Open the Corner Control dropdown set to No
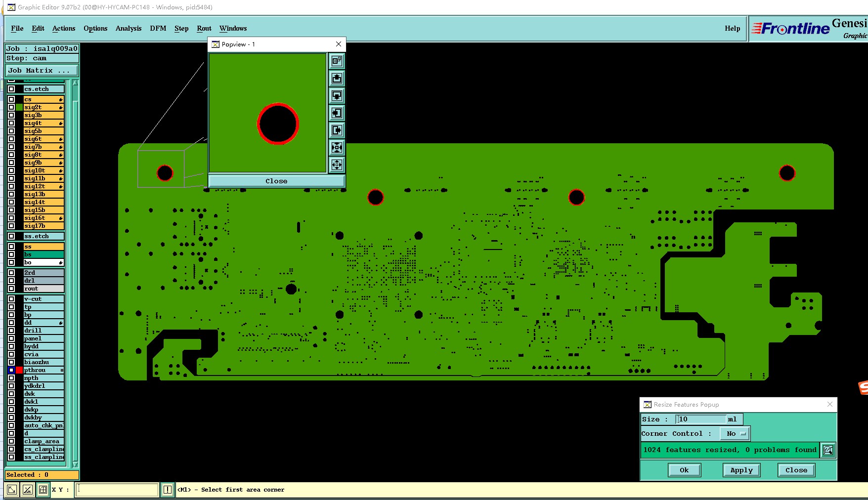The height and width of the screenshot is (500, 868). point(735,433)
